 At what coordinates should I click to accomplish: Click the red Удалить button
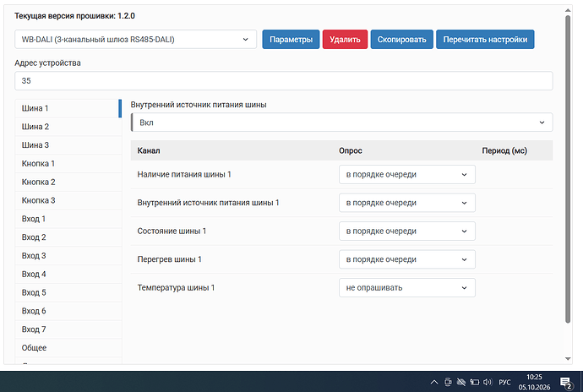click(x=345, y=40)
